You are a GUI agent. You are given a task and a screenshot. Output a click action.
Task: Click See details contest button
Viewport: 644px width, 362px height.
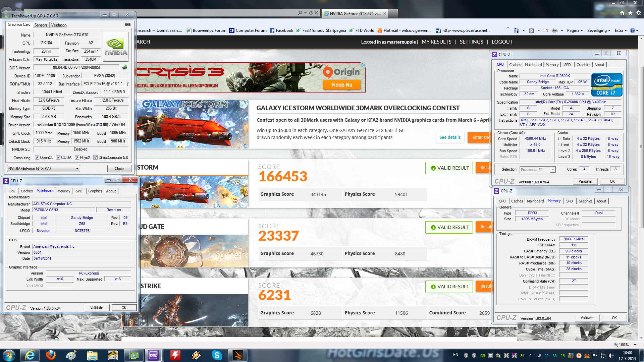[x=450, y=137]
